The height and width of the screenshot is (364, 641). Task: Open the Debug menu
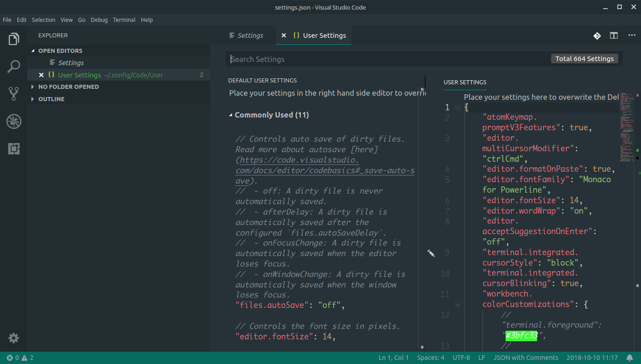[99, 20]
